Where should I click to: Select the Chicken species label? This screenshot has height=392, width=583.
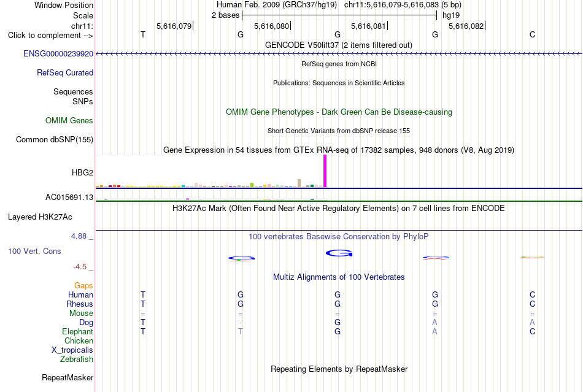[79, 340]
